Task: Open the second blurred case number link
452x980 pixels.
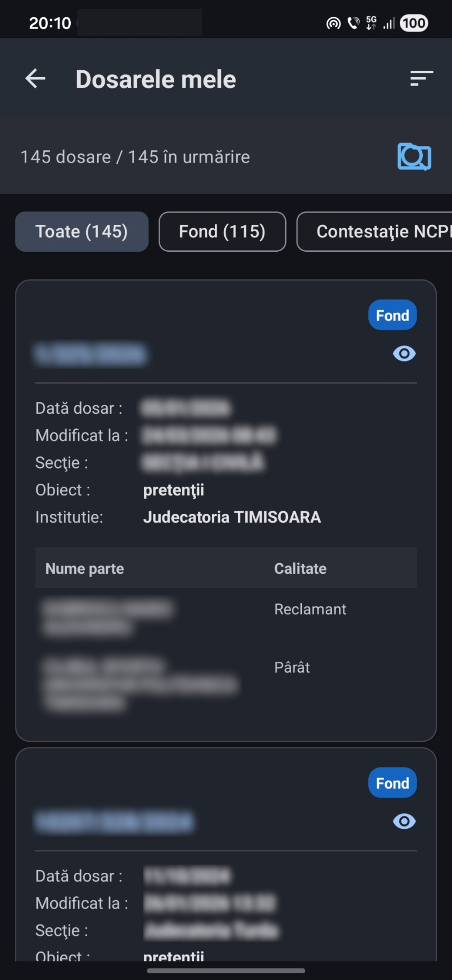Action: tap(114, 822)
